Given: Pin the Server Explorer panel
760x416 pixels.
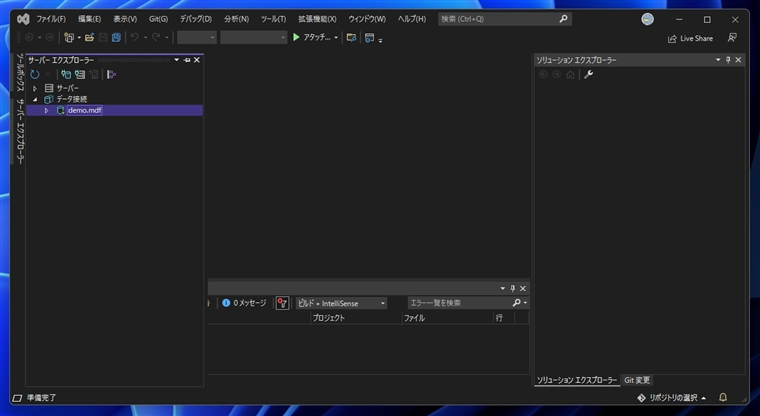Looking at the screenshot, I should (187, 60).
